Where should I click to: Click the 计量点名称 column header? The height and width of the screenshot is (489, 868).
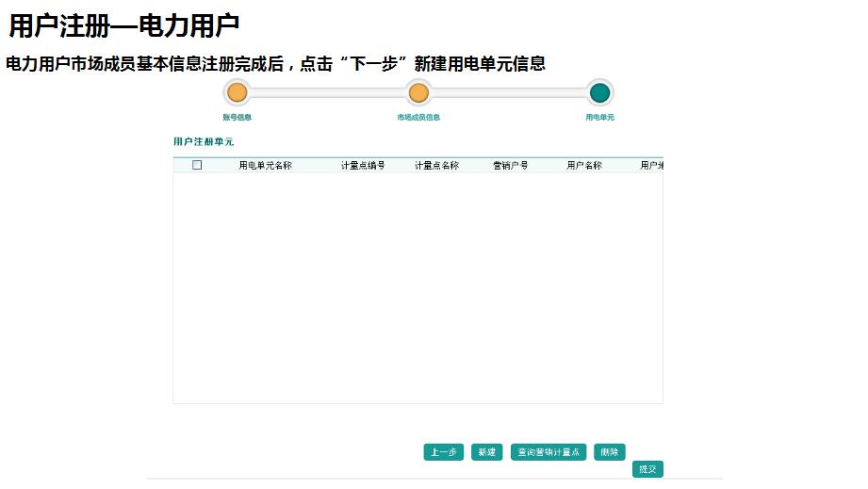436,166
